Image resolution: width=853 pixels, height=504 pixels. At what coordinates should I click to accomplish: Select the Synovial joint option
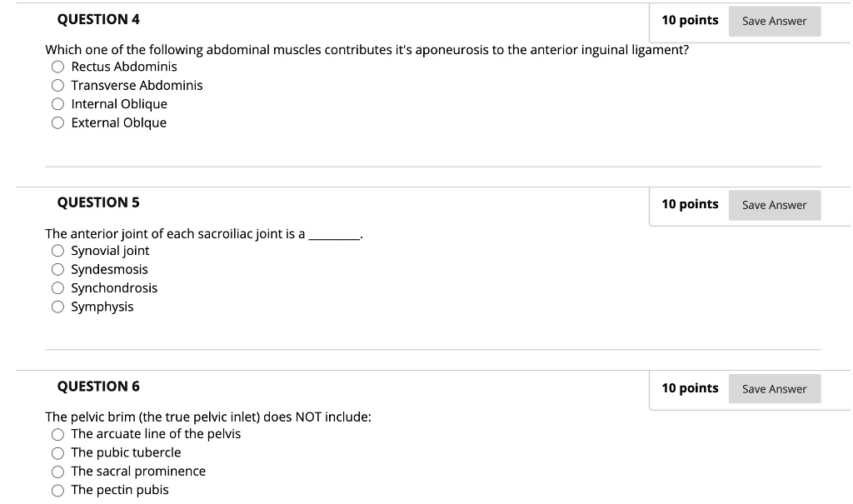click(57, 251)
